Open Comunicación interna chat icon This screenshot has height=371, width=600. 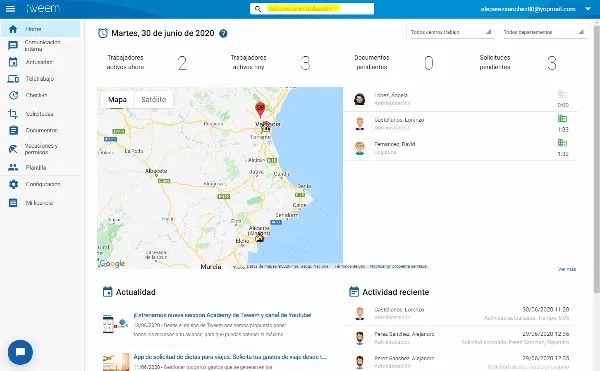tap(13, 46)
